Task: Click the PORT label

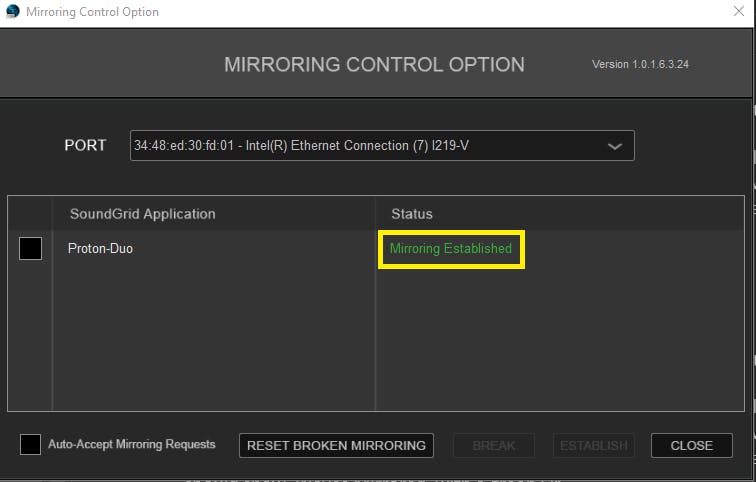Action: pyautogui.click(x=85, y=145)
